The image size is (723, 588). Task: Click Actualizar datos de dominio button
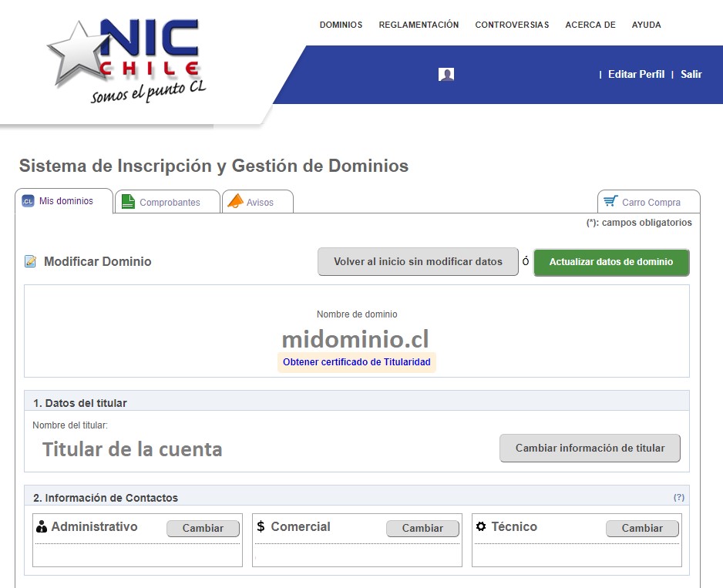click(611, 262)
